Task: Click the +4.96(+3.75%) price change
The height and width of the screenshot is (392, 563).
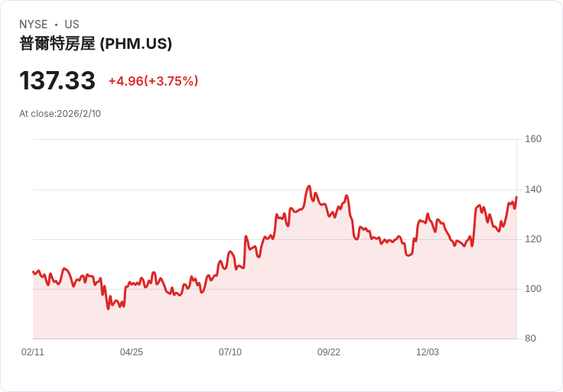Action: (153, 81)
